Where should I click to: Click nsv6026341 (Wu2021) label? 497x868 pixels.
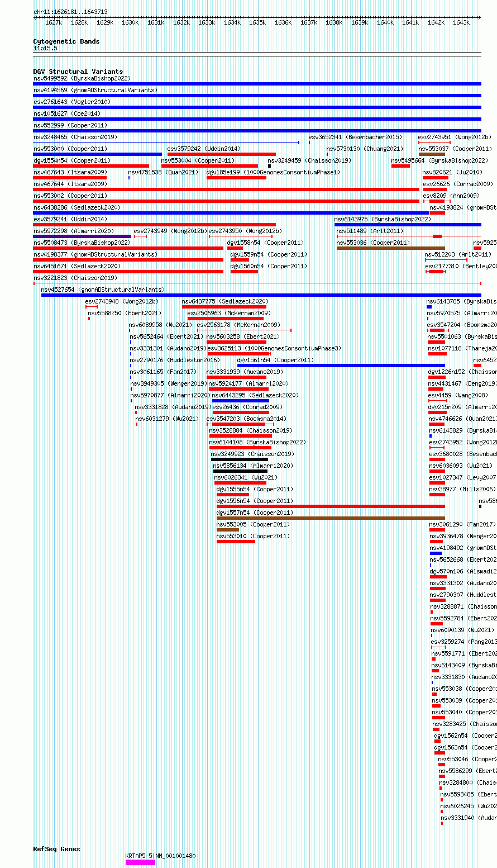click(x=246, y=477)
